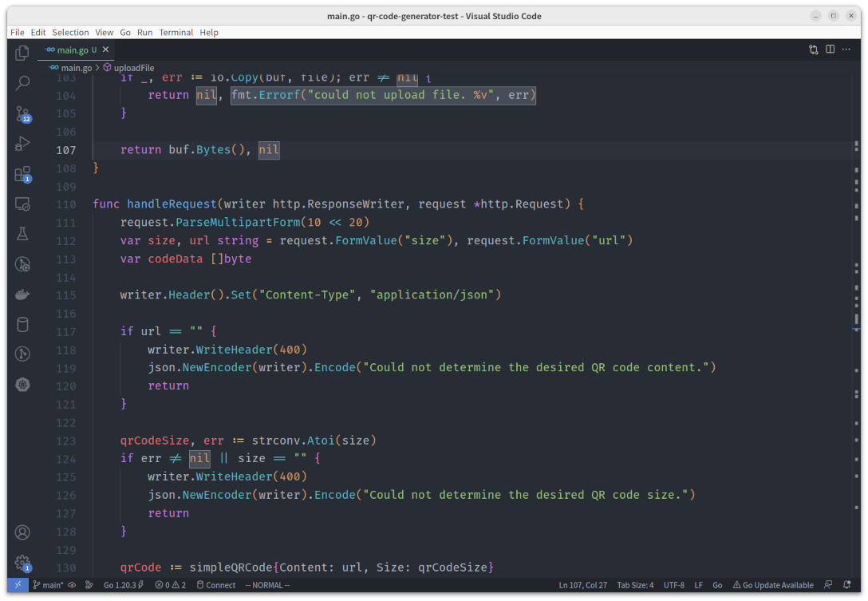Viewport: 868px width, 601px height.
Task: Open the Database cylinder icon view
Action: coord(22,324)
